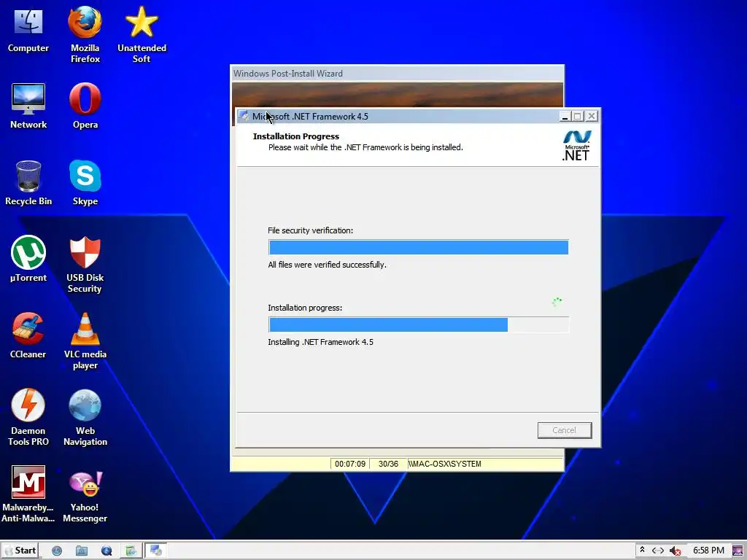Click first quick-launch icon beside Start
Image resolution: width=747 pixels, height=560 pixels.
pos(57,551)
